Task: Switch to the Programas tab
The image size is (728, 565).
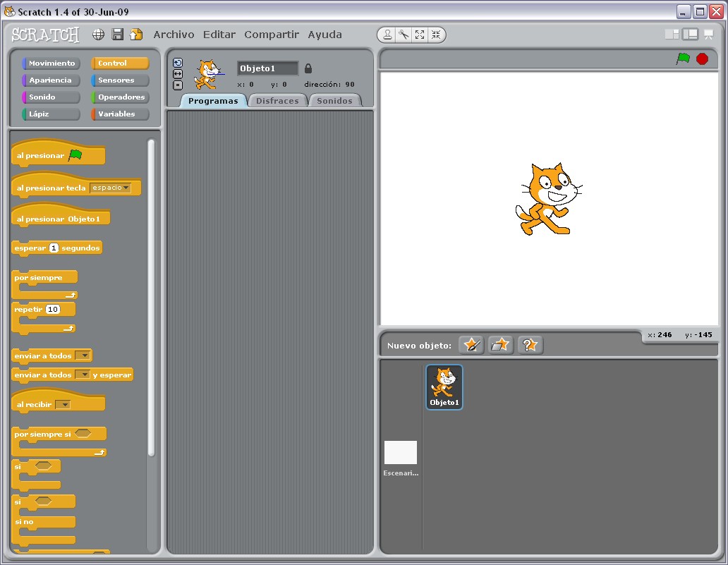Action: (x=213, y=101)
